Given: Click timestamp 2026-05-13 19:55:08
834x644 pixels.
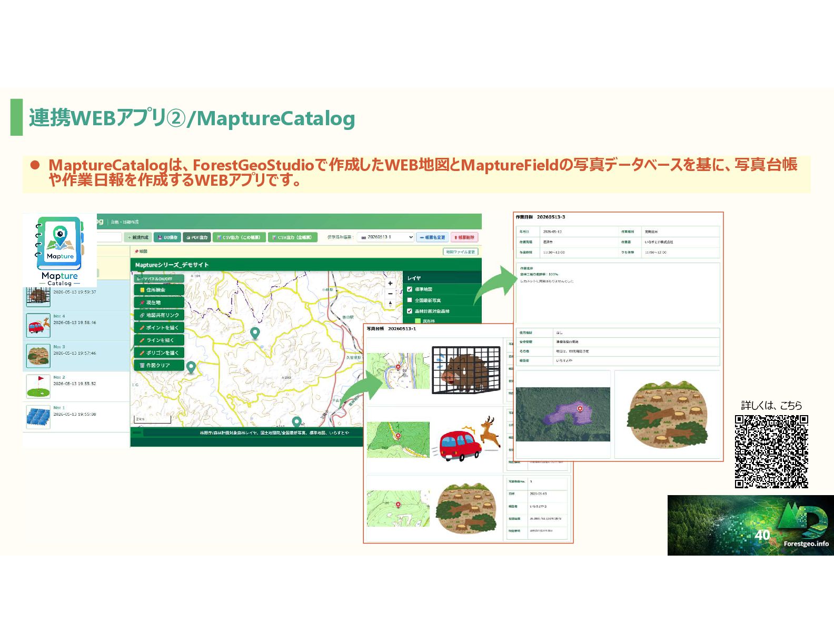Looking at the screenshot, I should click(75, 414).
